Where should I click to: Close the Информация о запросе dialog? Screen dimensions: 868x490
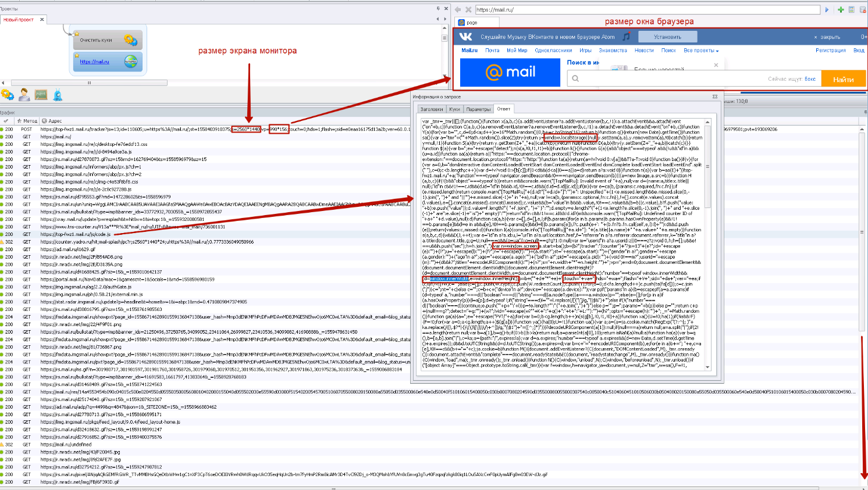(x=715, y=96)
